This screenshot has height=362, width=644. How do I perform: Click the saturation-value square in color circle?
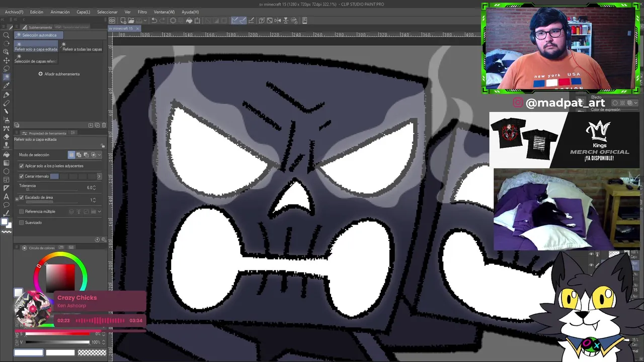click(x=60, y=278)
